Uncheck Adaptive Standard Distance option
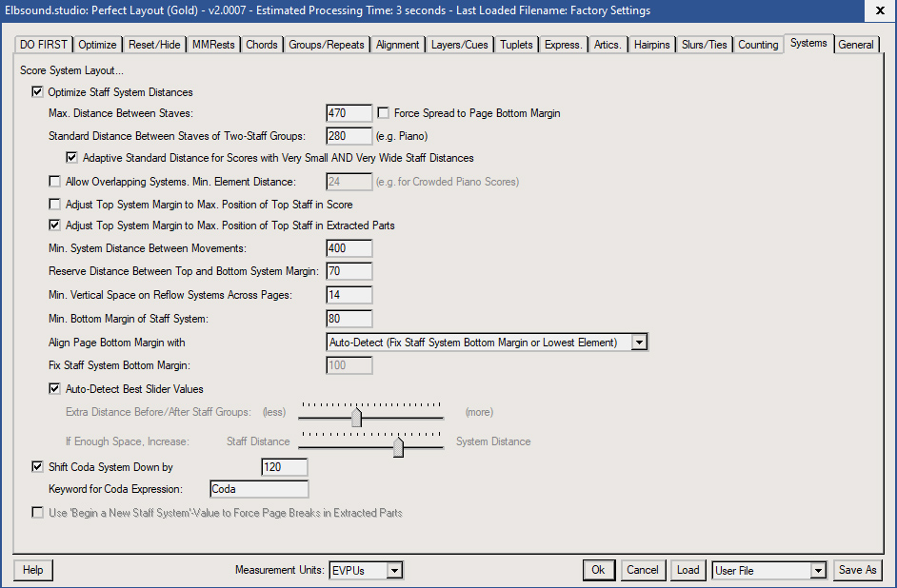The height and width of the screenshot is (588, 897). click(72, 158)
